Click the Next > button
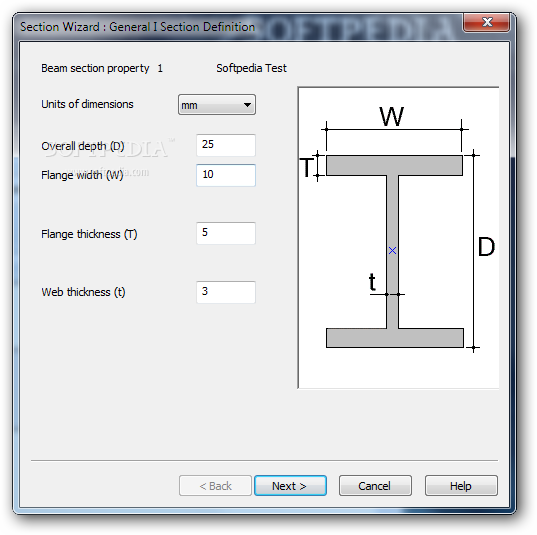The width and height of the screenshot is (537, 535). [x=290, y=485]
